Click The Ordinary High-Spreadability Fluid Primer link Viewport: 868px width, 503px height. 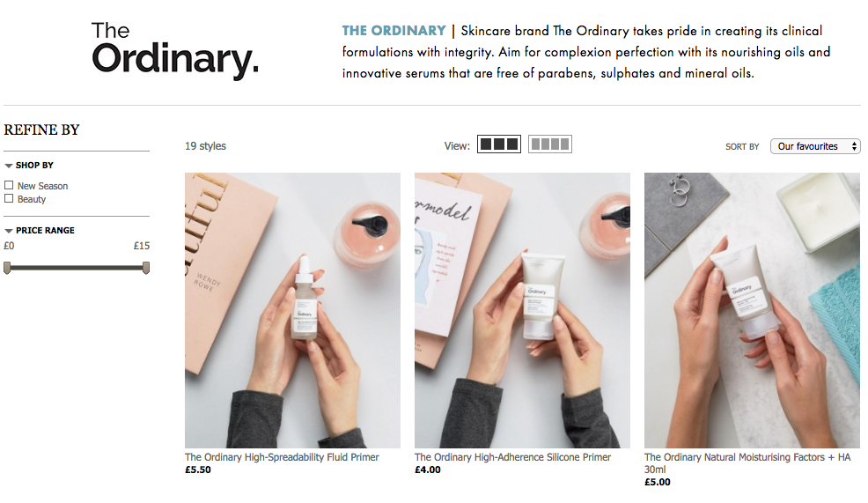(x=282, y=457)
